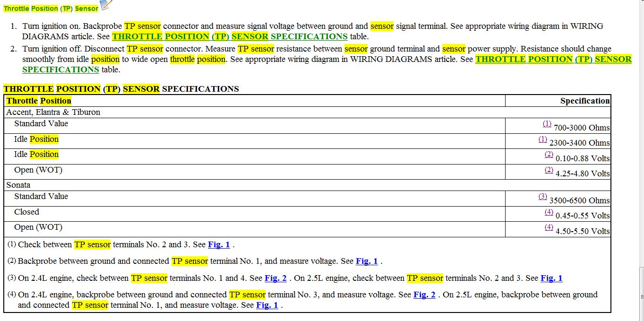Open Fig. 1 link in note (1)

[219, 245]
